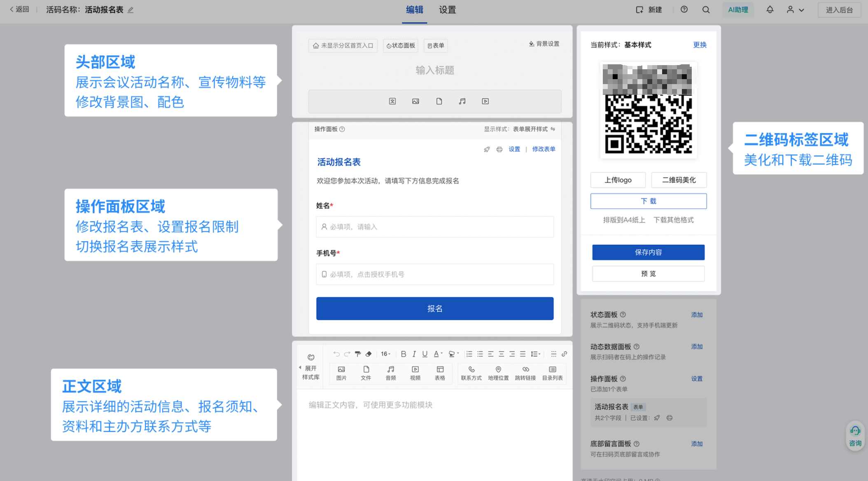This screenshot has width=868, height=481.
Task: Click the document icon in the header media bar
Action: [x=439, y=101]
